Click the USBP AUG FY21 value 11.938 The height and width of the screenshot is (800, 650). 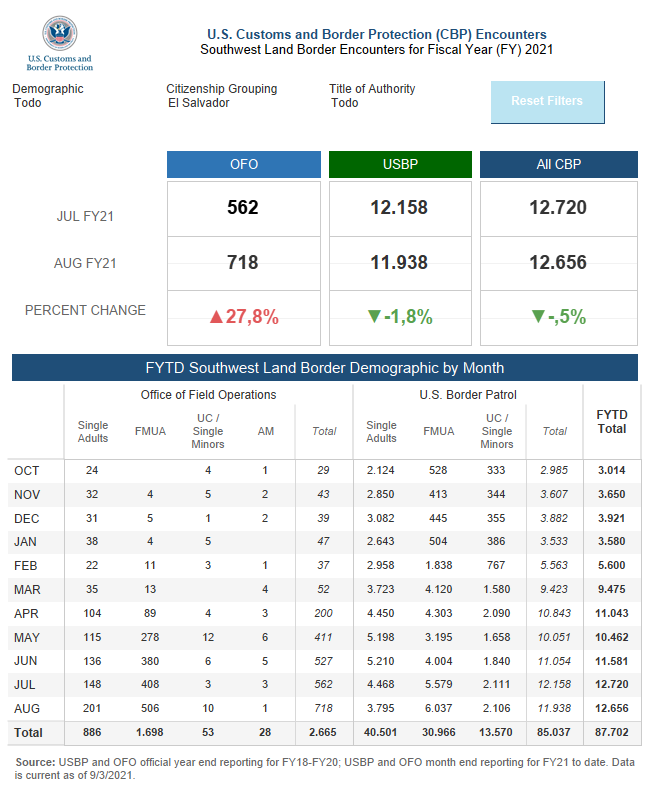click(x=400, y=263)
